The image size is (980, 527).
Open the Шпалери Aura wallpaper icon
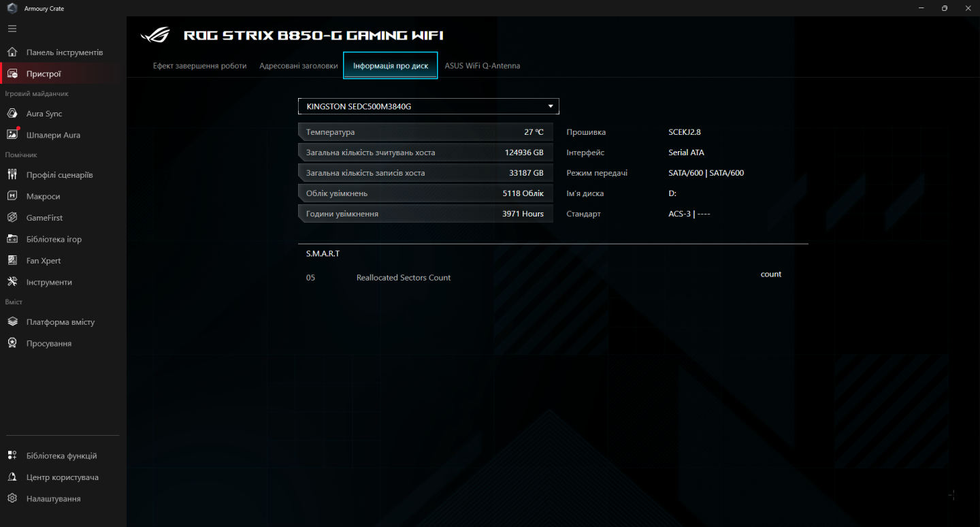pyautogui.click(x=12, y=135)
